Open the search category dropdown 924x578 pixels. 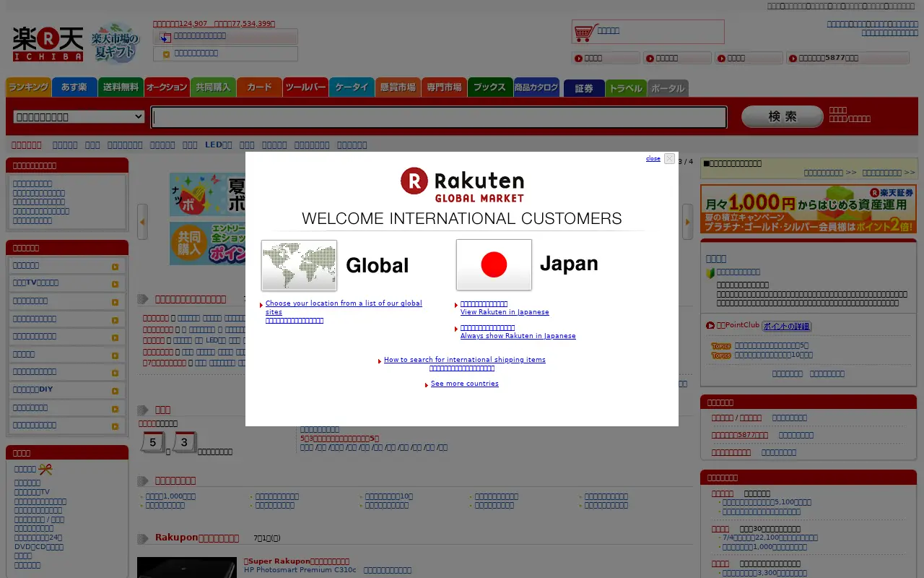pos(79,116)
